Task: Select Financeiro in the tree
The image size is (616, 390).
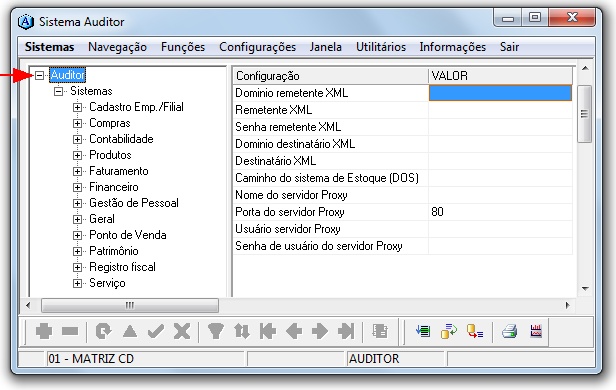Action: [114, 187]
